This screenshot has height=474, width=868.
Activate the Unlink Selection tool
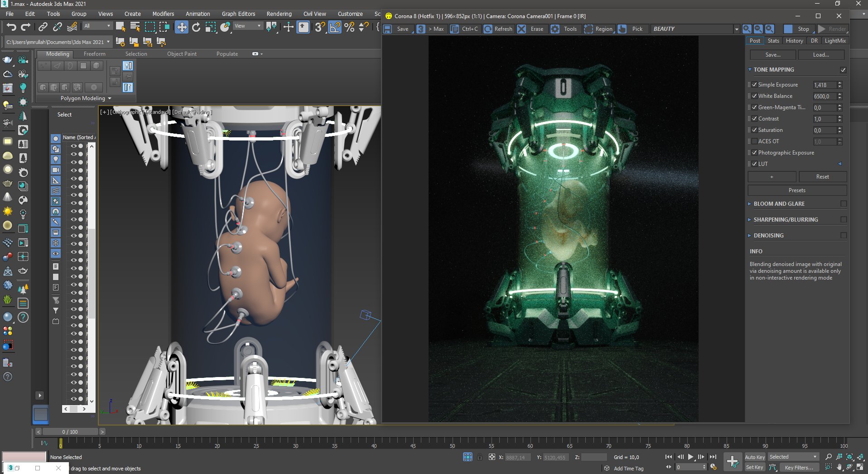(57, 27)
